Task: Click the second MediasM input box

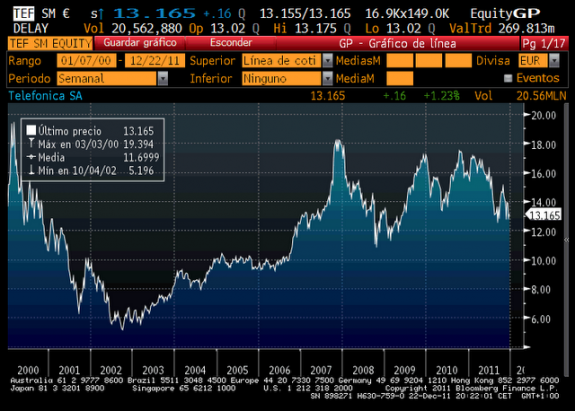Action: click(x=429, y=60)
